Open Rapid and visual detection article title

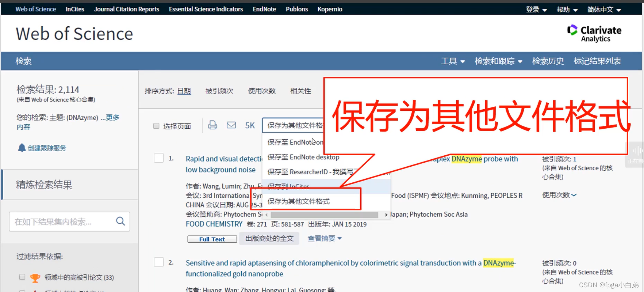click(224, 164)
